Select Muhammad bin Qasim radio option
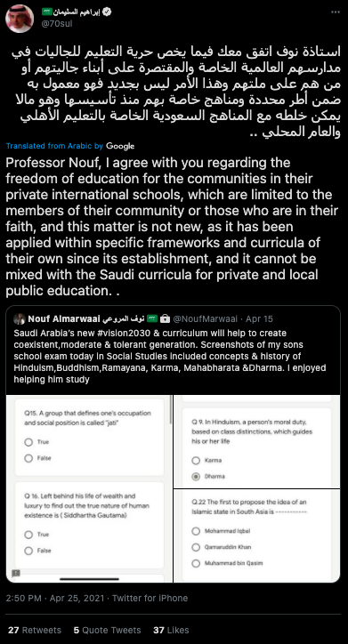Image resolution: width=348 pixels, height=644 pixels. [x=196, y=563]
